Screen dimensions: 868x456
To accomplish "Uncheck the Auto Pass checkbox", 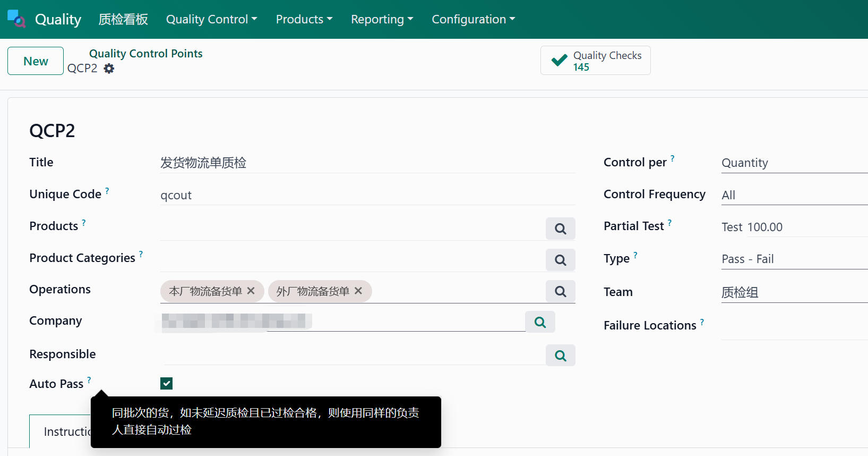I will pos(166,383).
